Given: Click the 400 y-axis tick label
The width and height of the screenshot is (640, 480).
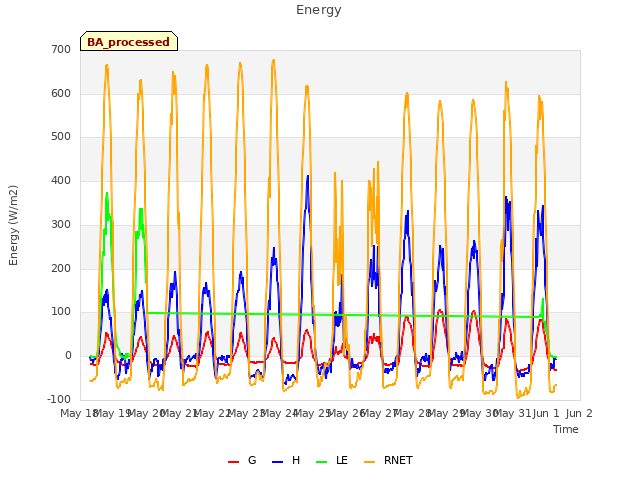Looking at the screenshot, I should tap(61, 180).
